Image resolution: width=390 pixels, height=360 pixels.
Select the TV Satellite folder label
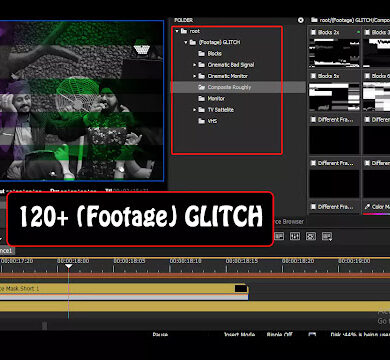coord(220,110)
